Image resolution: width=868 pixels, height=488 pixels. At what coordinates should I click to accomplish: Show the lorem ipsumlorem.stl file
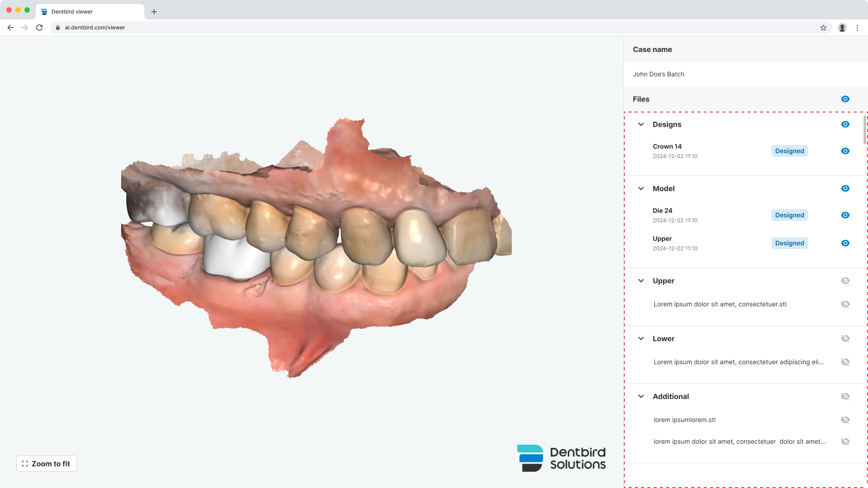845,420
